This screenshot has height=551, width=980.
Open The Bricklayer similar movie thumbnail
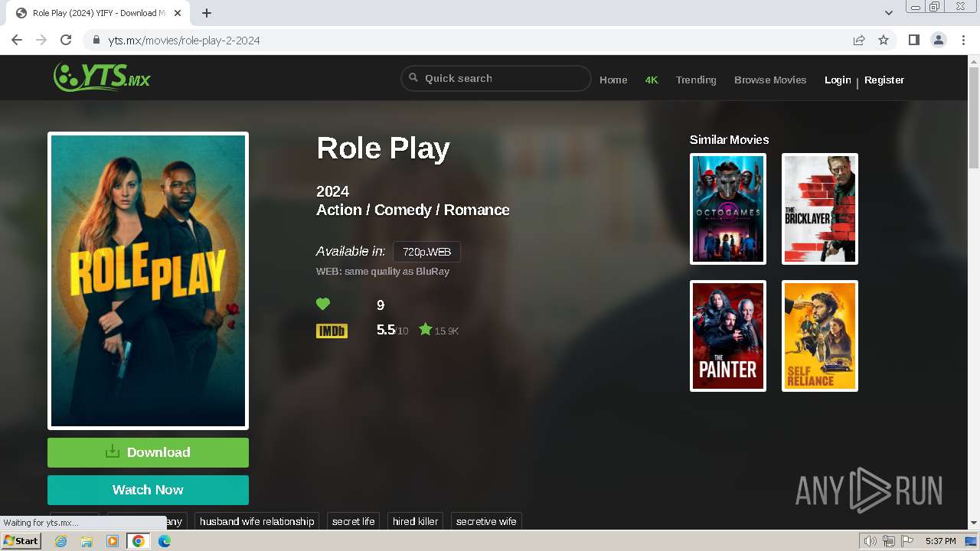(820, 209)
